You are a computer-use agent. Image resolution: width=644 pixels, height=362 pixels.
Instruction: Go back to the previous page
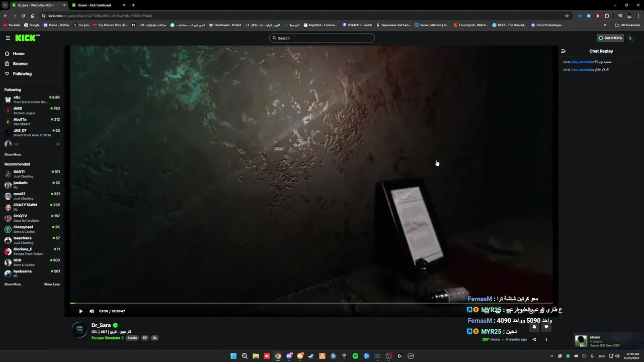6,16
